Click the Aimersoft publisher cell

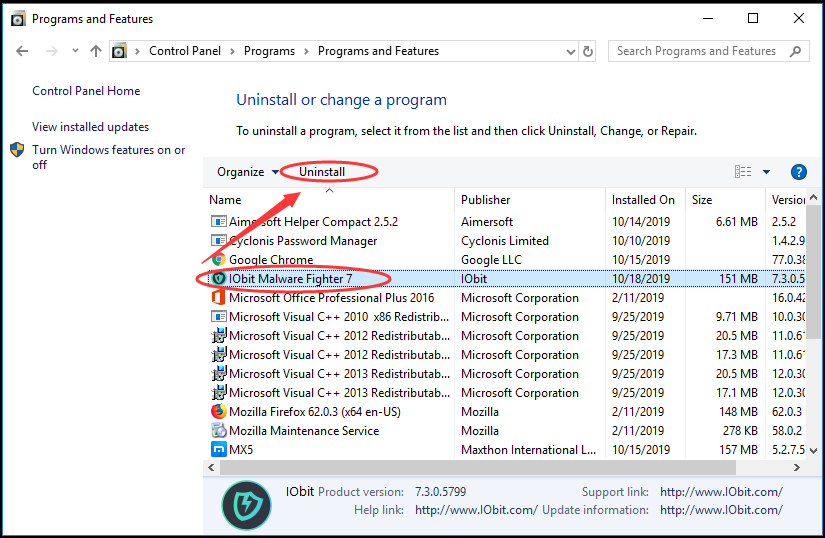coord(487,221)
